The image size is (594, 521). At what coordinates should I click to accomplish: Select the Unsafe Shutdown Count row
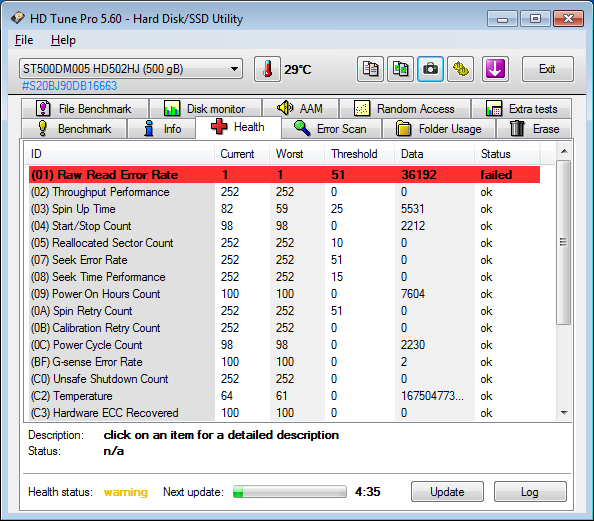tap(284, 379)
